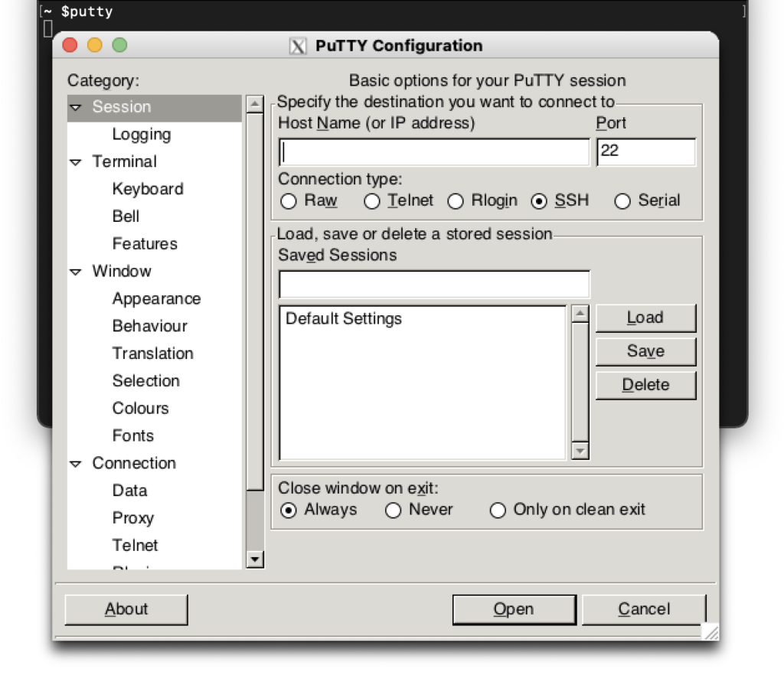Click sessions list scrollbar down arrow
This screenshot has height=688, width=784.
580,451
